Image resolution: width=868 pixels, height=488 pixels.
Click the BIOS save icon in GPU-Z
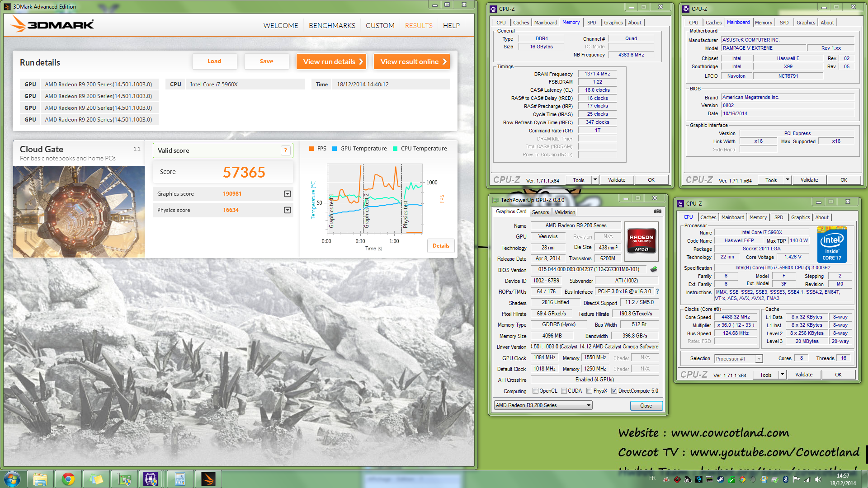[x=654, y=269]
